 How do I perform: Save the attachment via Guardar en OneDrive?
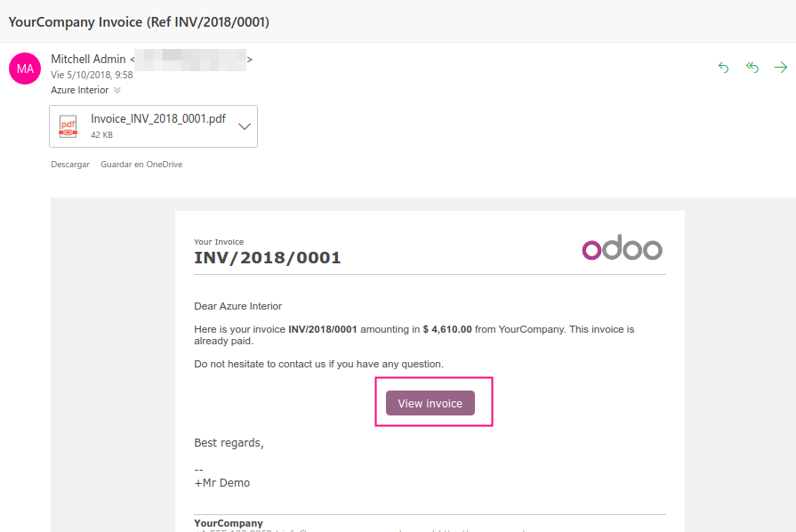tap(141, 164)
